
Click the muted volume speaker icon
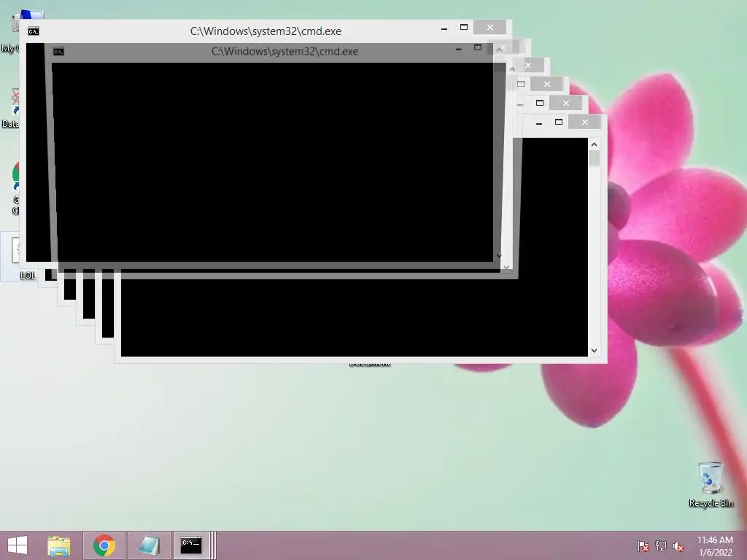(x=678, y=546)
